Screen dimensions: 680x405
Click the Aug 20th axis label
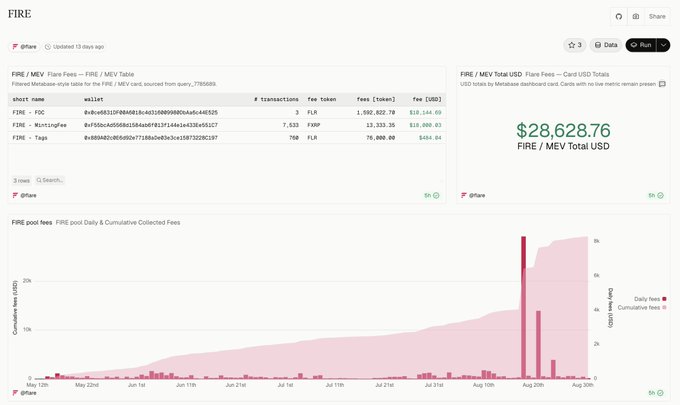(x=533, y=385)
